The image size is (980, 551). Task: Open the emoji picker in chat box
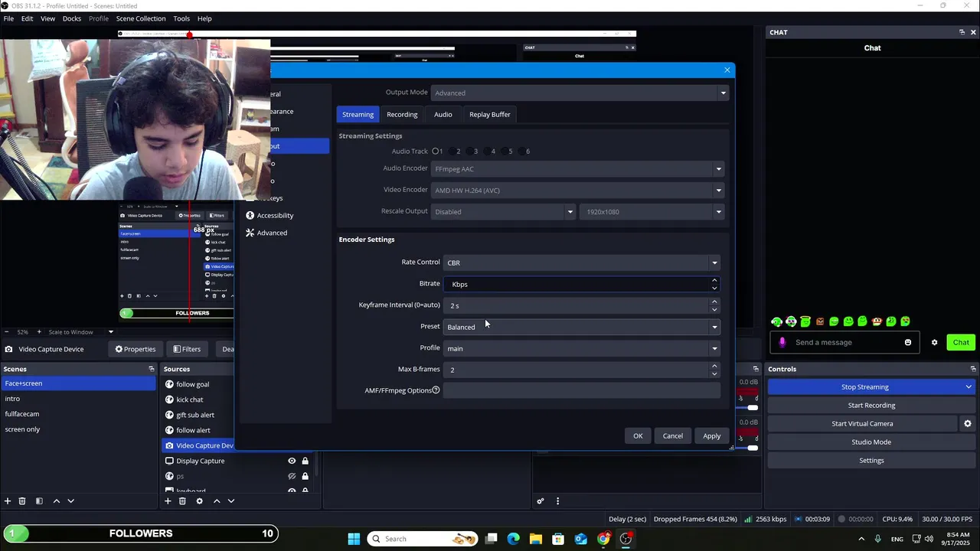click(908, 342)
